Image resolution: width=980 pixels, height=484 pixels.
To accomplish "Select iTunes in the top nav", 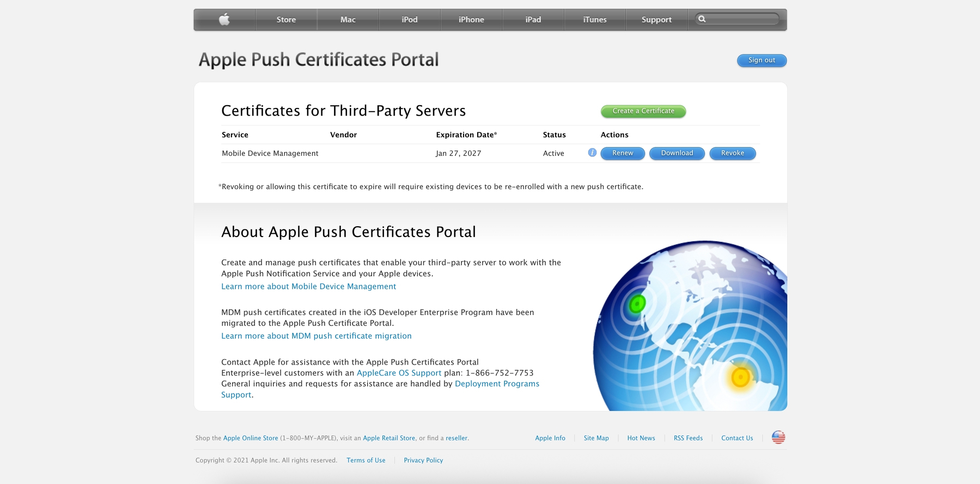I will (x=594, y=20).
